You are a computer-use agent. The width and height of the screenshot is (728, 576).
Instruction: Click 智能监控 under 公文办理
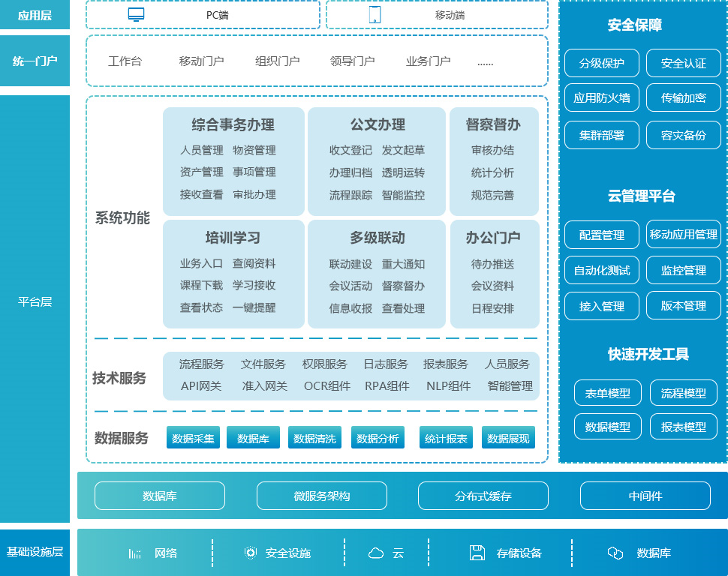pyautogui.click(x=403, y=195)
